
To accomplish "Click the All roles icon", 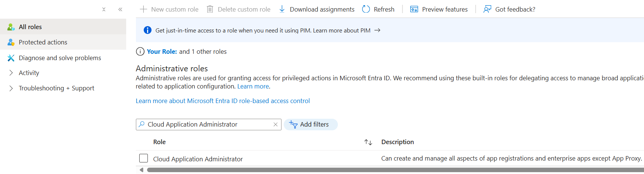I will point(11,27).
